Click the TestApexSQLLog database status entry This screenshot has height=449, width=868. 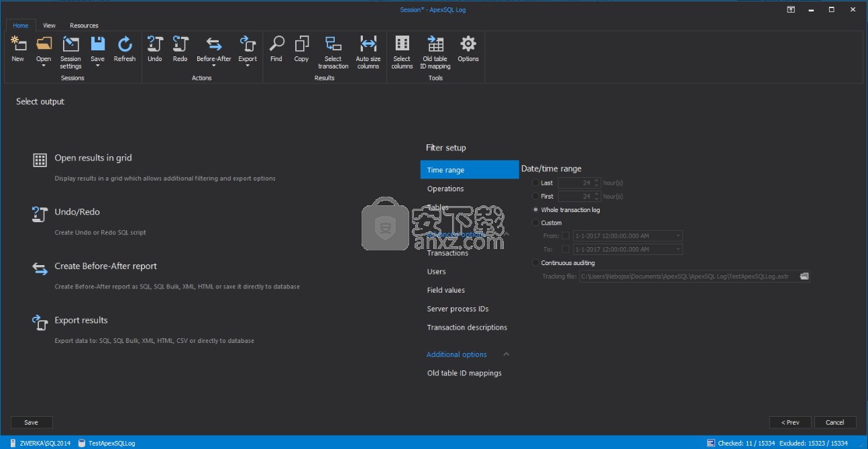[107, 443]
